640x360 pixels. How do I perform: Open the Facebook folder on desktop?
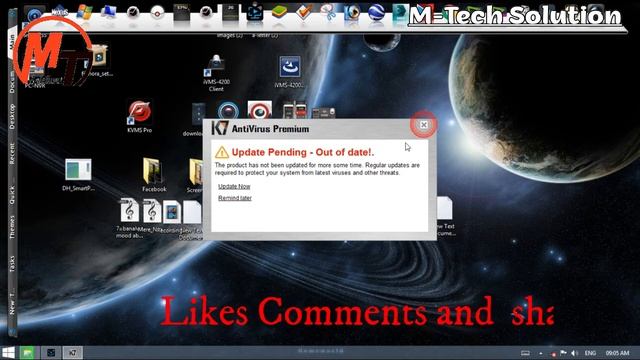154,175
